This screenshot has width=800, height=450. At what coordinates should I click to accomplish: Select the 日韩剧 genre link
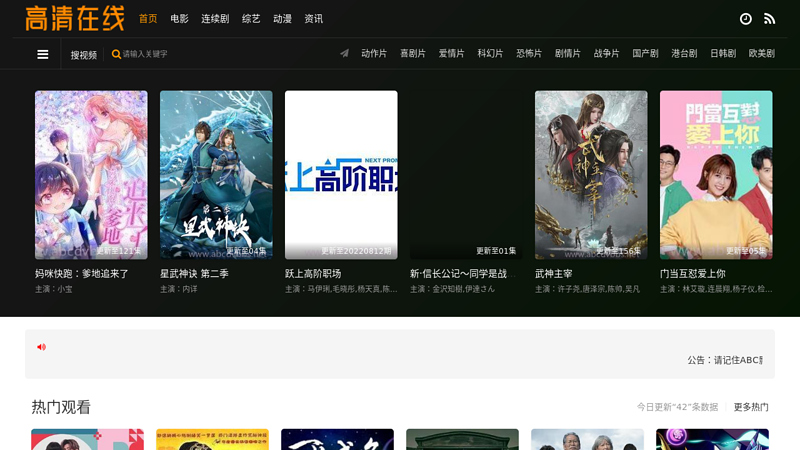(x=723, y=54)
